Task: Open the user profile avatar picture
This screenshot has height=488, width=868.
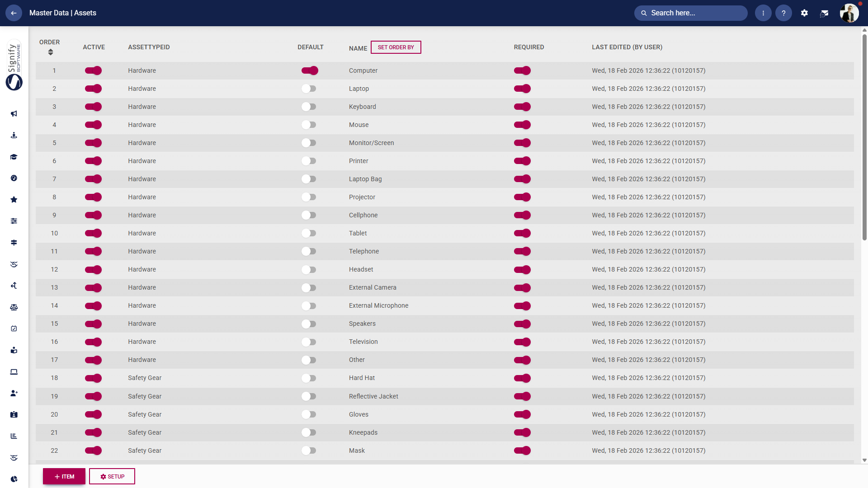Action: pyautogui.click(x=849, y=13)
